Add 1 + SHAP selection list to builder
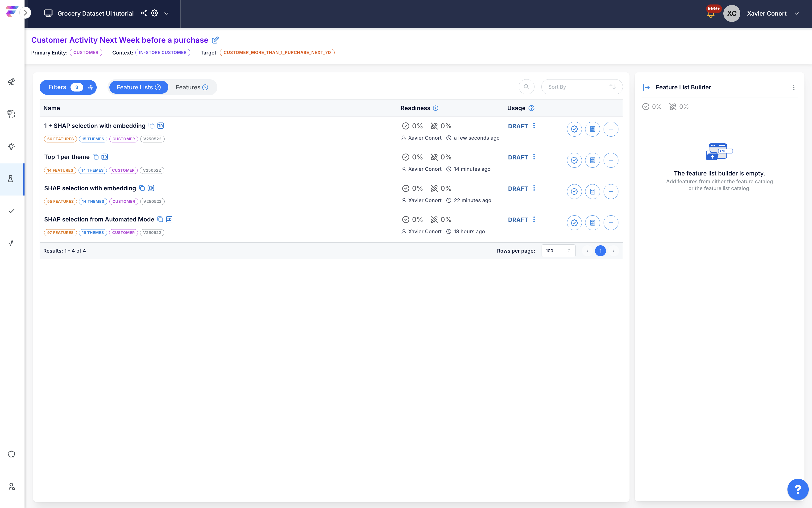This screenshot has height=508, width=812. coord(610,129)
